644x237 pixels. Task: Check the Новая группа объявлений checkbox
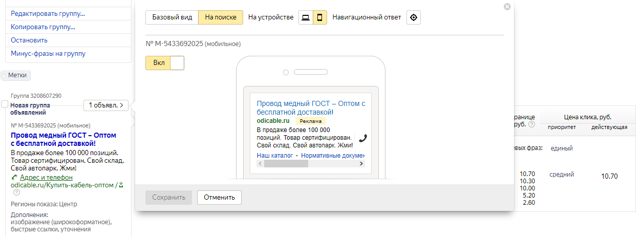tap(5, 104)
